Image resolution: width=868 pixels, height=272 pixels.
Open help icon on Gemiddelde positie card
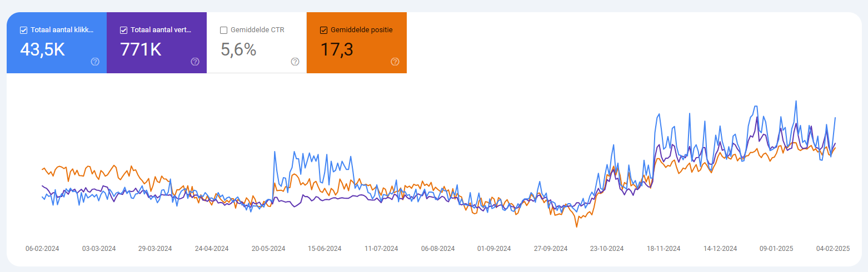[x=395, y=62]
